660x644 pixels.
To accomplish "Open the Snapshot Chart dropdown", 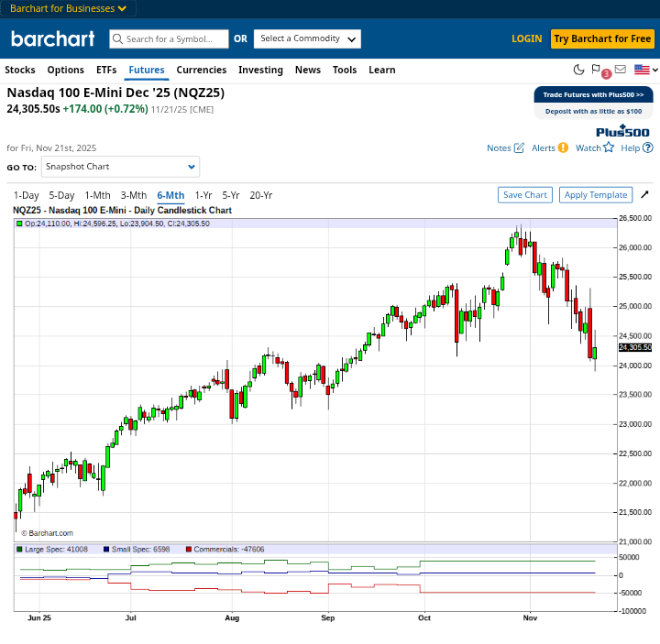I will (x=120, y=167).
